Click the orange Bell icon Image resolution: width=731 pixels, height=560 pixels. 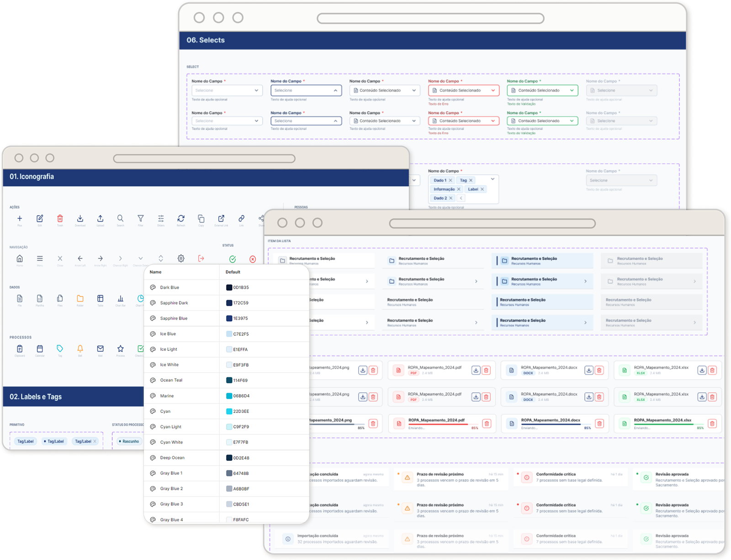point(80,349)
